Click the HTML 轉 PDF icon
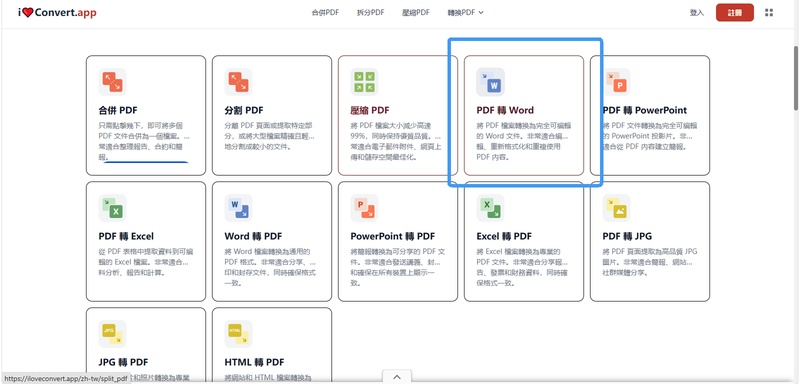 point(238,334)
